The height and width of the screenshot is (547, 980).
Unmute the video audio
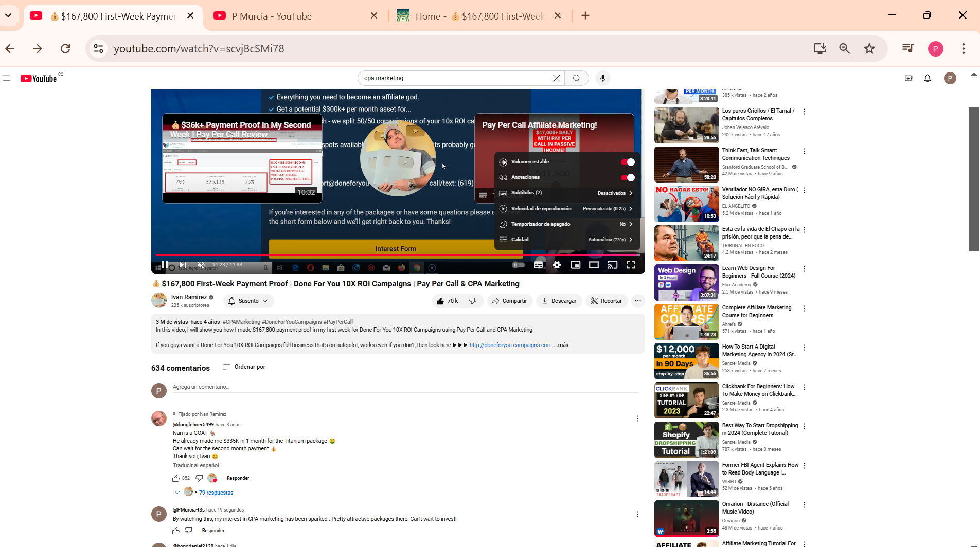201,265
